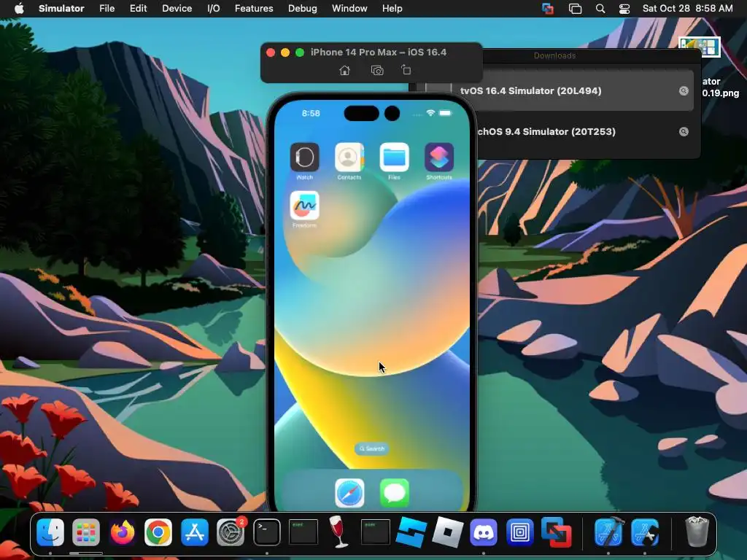Image resolution: width=747 pixels, height=560 pixels.
Task: Open Discord from the Dock
Action: [x=484, y=532]
